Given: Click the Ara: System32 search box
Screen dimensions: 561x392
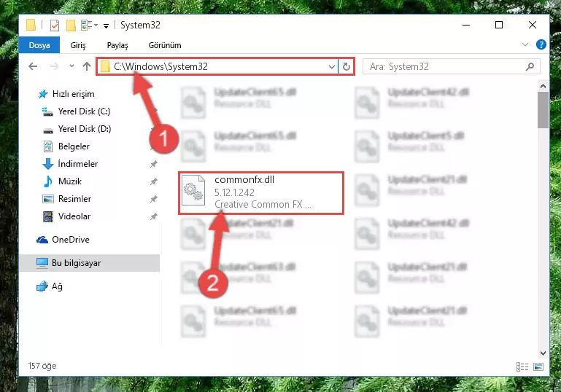Looking at the screenshot, I should pos(451,66).
